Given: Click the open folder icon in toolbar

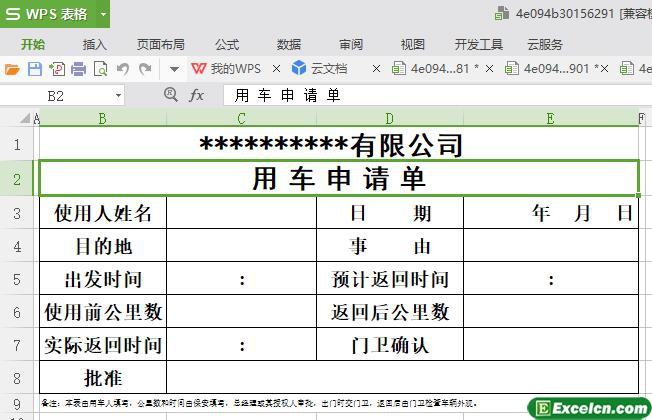Looking at the screenshot, I should tap(12, 69).
